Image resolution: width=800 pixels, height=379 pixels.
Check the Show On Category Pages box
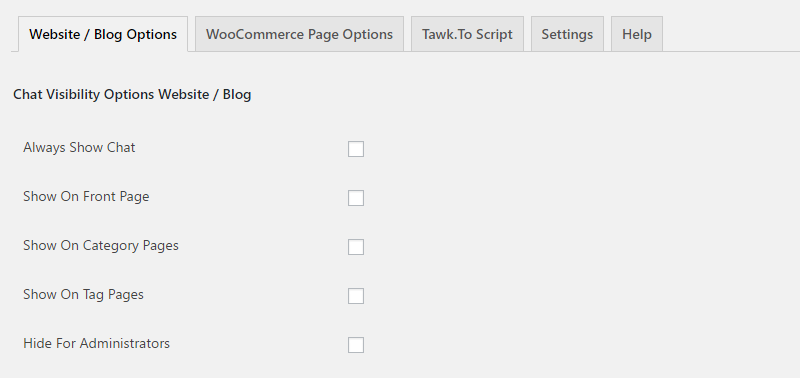coord(356,247)
